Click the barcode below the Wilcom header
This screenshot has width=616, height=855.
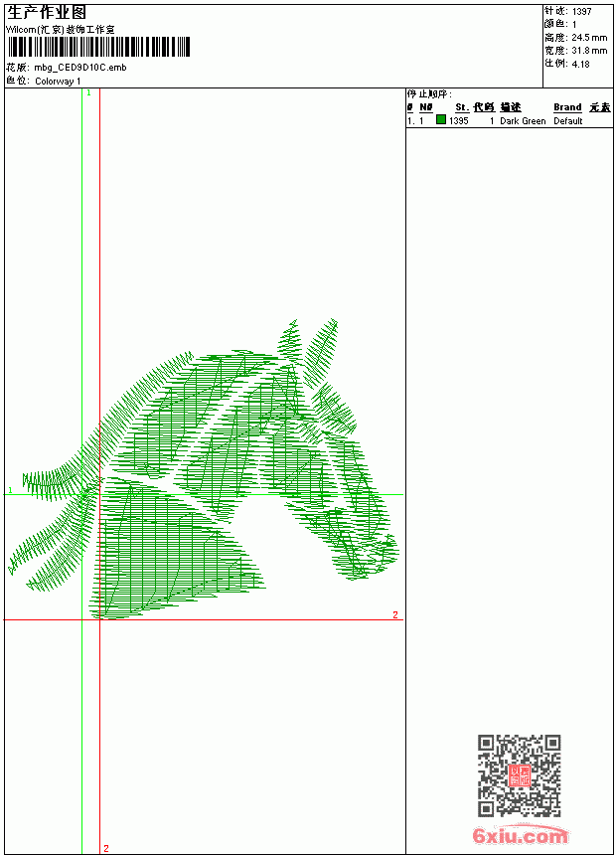98,47
